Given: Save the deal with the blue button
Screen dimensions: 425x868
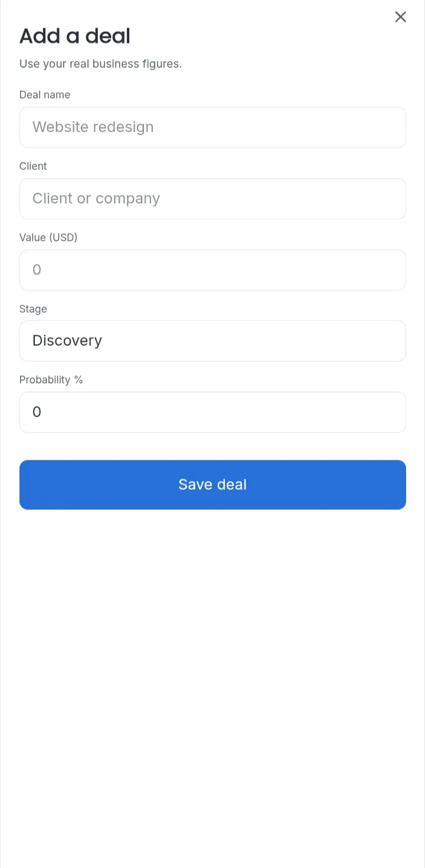Looking at the screenshot, I should coord(212,484).
